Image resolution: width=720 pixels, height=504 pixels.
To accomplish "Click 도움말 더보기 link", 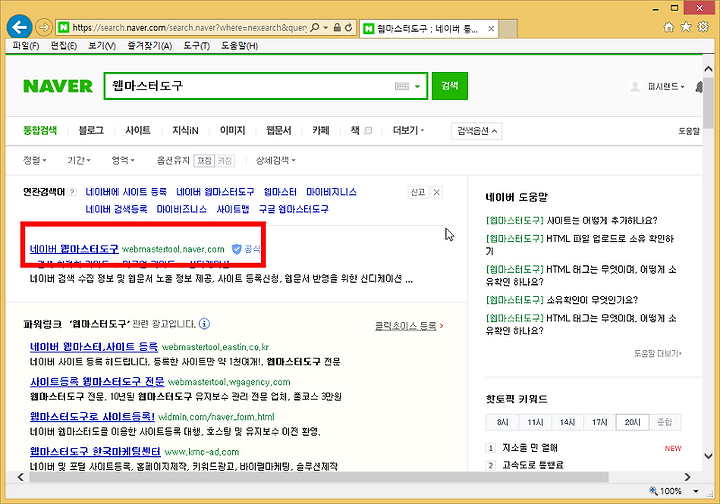I will [658, 353].
